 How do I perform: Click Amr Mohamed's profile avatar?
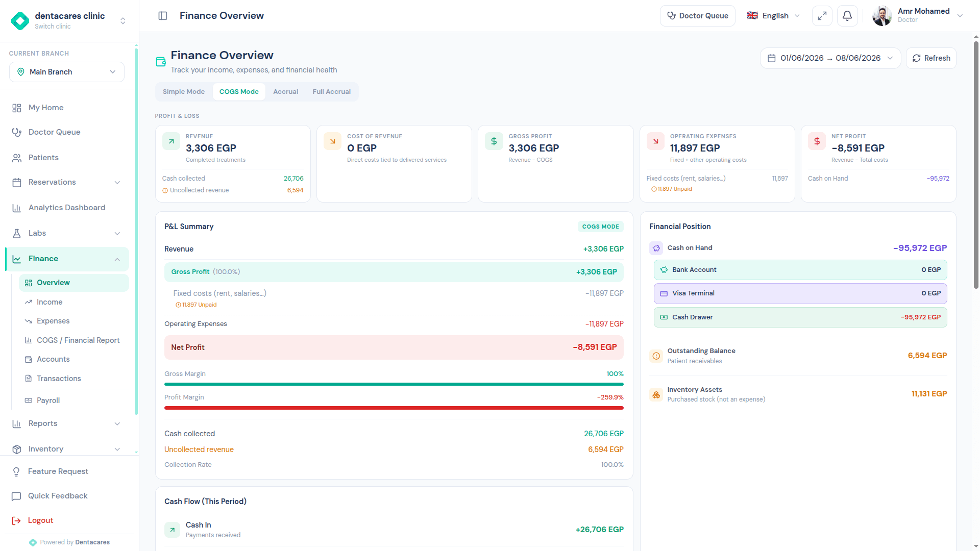pos(882,16)
